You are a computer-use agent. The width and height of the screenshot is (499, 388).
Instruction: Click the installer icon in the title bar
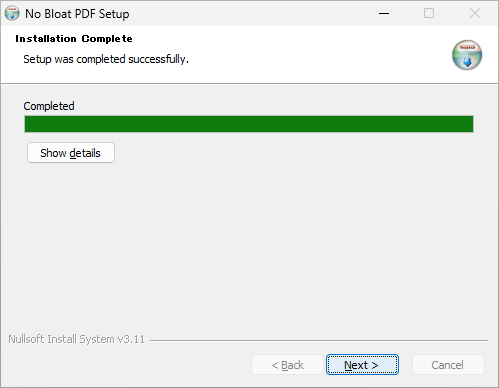[x=12, y=13]
